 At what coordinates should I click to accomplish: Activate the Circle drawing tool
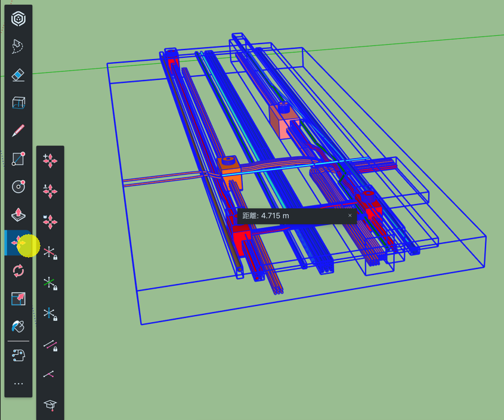click(x=18, y=187)
